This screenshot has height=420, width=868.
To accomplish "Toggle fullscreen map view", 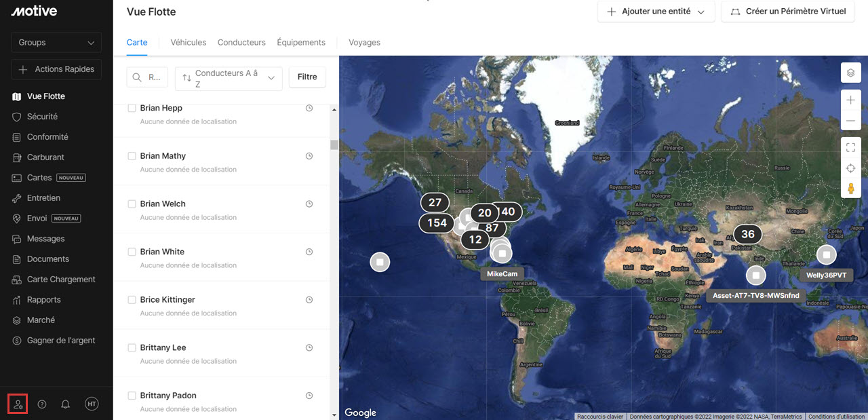I will pos(850,147).
